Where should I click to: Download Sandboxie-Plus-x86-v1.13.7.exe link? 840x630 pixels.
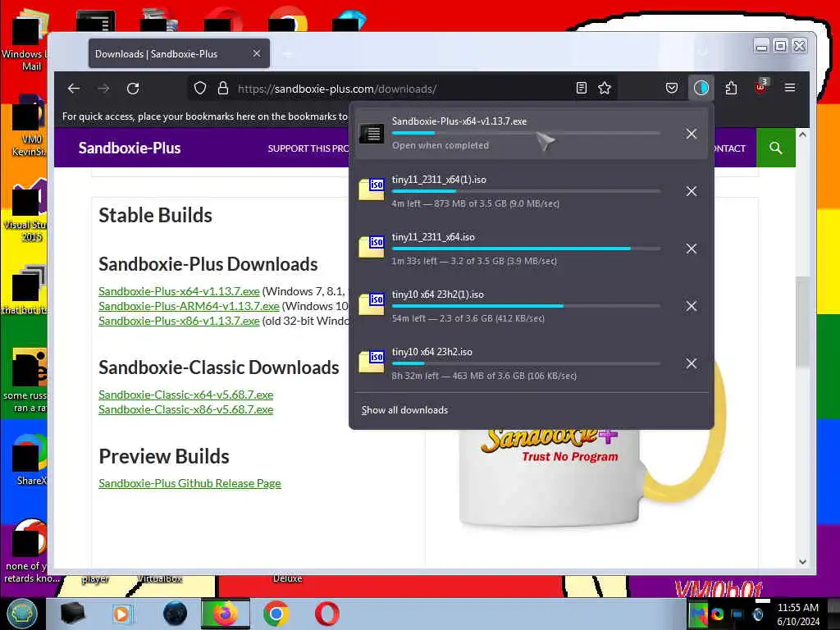coord(179,321)
